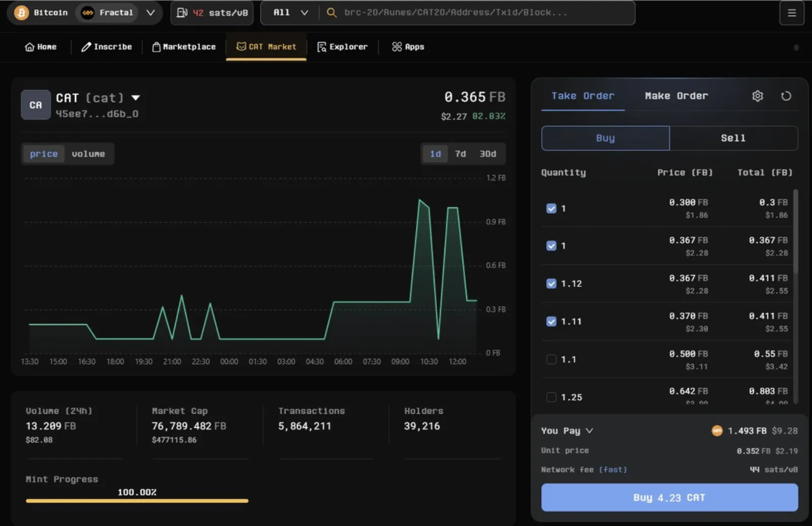The width and height of the screenshot is (812, 526).
Task: Click the Explorer search-document icon
Action: [322, 47]
